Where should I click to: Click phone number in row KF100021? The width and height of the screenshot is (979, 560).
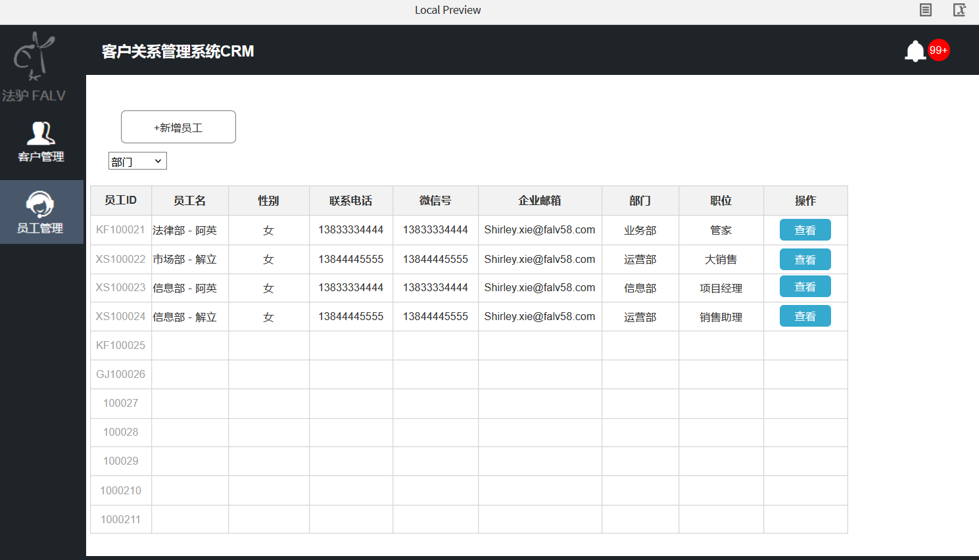pos(351,230)
